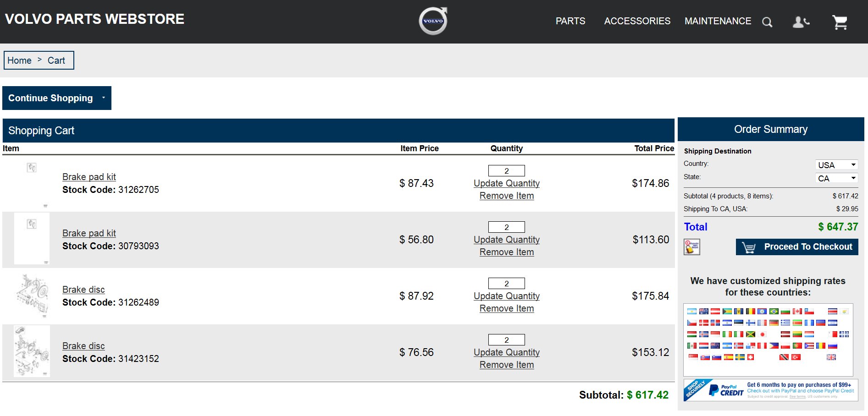Update quantity for Brake disc 31262489

coord(506,296)
